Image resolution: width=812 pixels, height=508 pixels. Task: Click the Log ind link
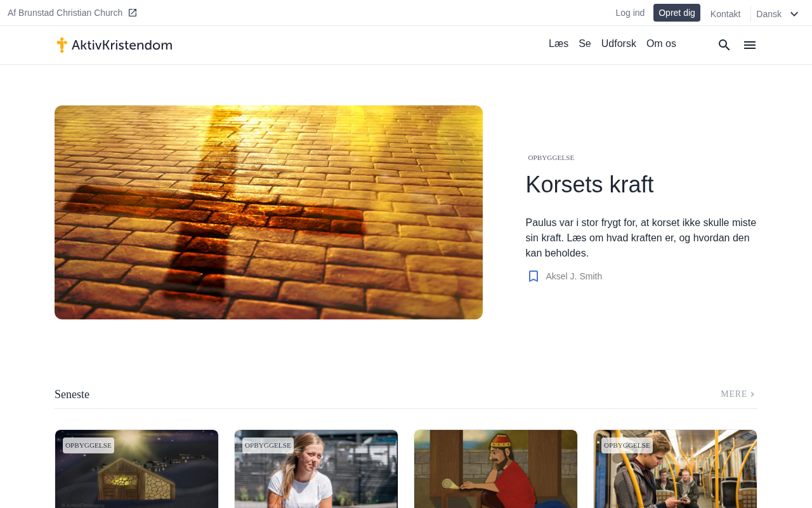pyautogui.click(x=630, y=13)
